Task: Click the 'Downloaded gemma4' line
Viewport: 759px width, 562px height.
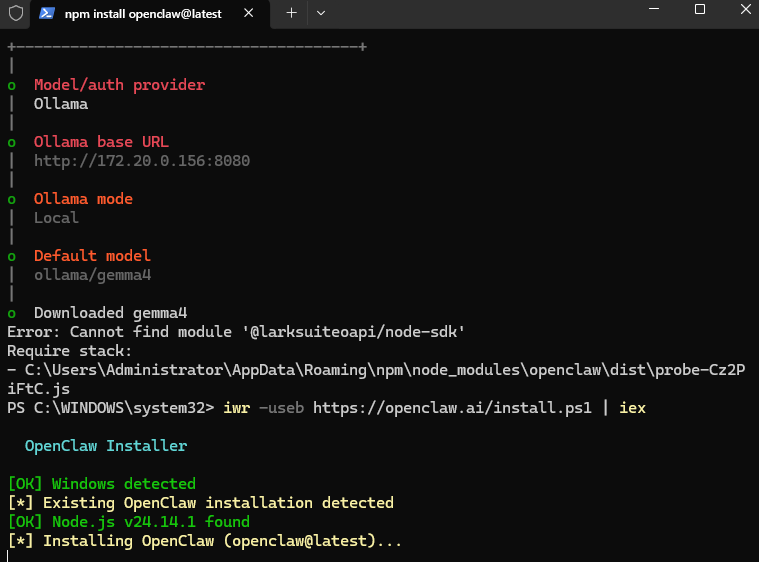Action: coord(110,313)
